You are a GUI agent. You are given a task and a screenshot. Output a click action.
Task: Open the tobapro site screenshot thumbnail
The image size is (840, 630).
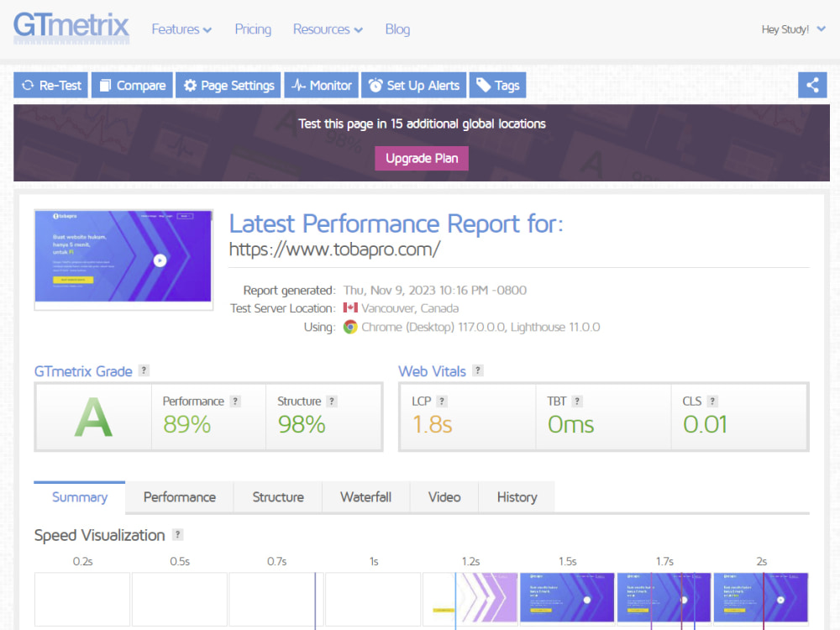[123, 260]
